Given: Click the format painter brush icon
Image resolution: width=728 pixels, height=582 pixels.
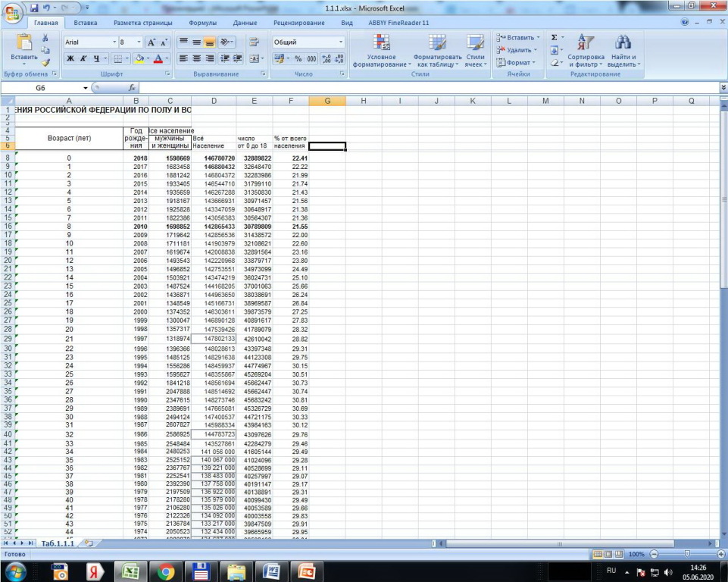Looking at the screenshot, I should pyautogui.click(x=45, y=63).
